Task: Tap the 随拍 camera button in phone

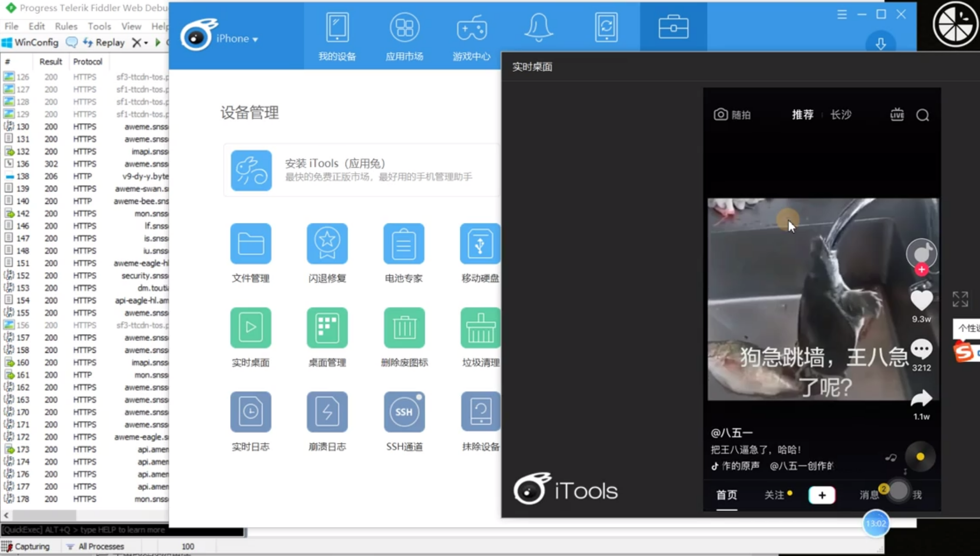Action: coord(732,114)
